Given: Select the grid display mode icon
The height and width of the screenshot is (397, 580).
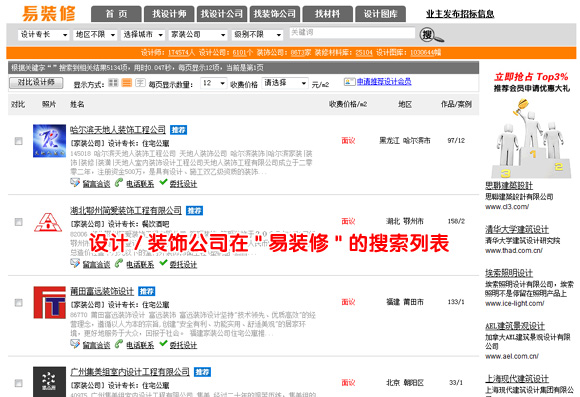Looking at the screenshot, I should (x=113, y=83).
